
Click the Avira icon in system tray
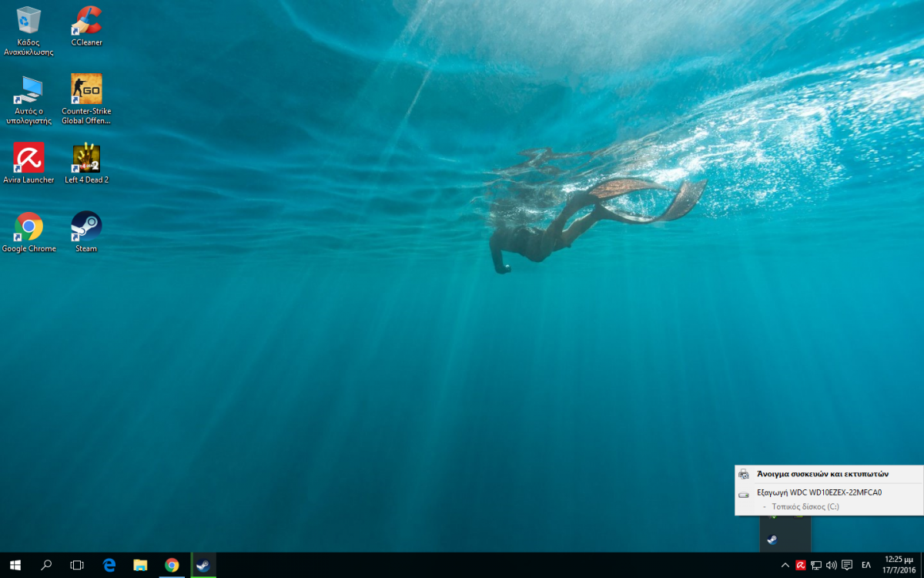[x=801, y=565]
